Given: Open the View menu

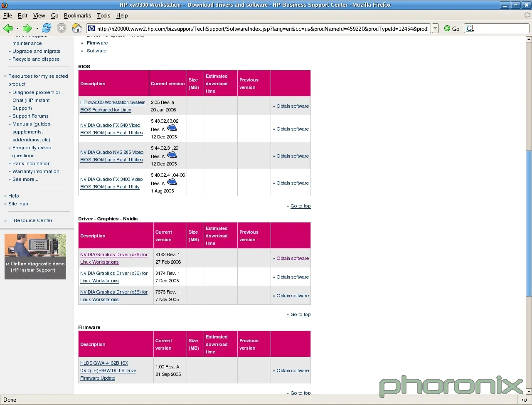Looking at the screenshot, I should pyautogui.click(x=39, y=15).
